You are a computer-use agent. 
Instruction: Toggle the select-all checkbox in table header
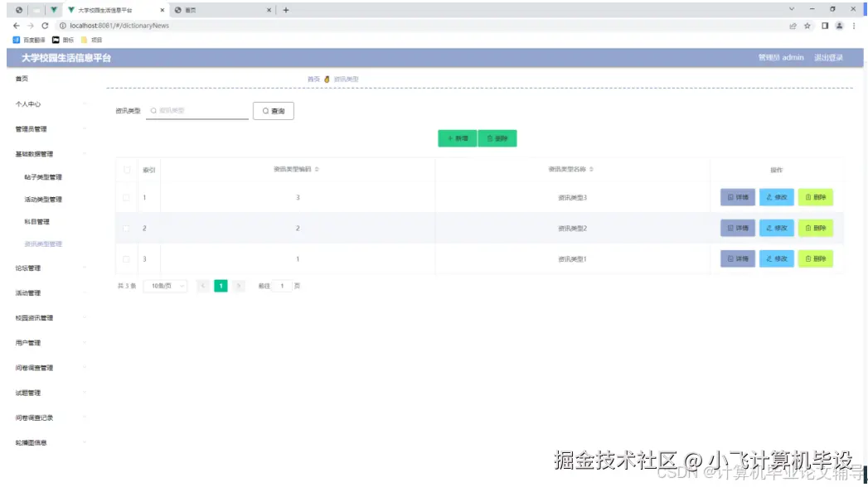click(127, 170)
